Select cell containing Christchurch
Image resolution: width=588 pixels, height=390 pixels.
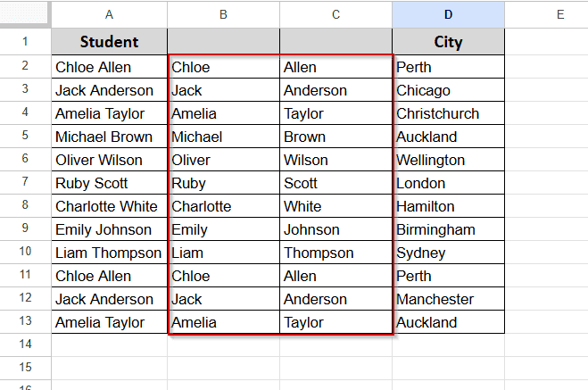click(x=448, y=113)
